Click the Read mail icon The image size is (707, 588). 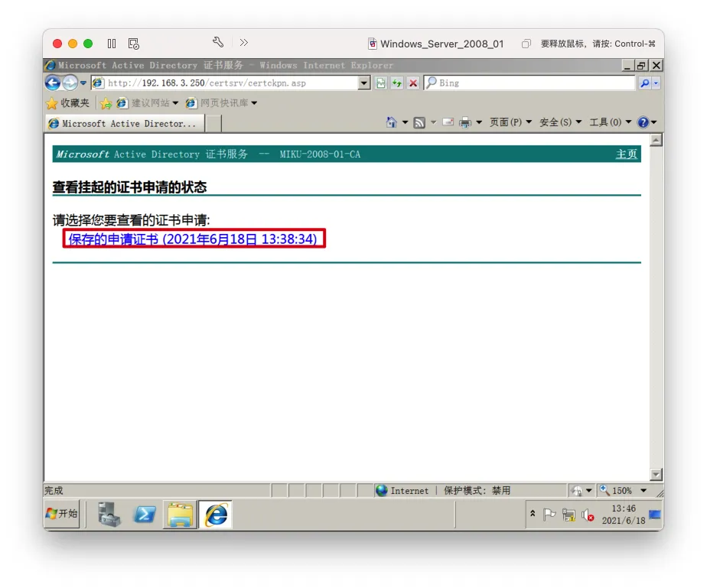[448, 122]
